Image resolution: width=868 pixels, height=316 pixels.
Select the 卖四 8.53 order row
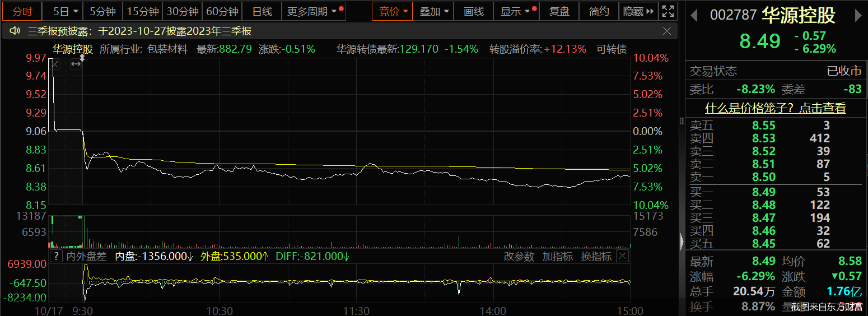coord(775,138)
